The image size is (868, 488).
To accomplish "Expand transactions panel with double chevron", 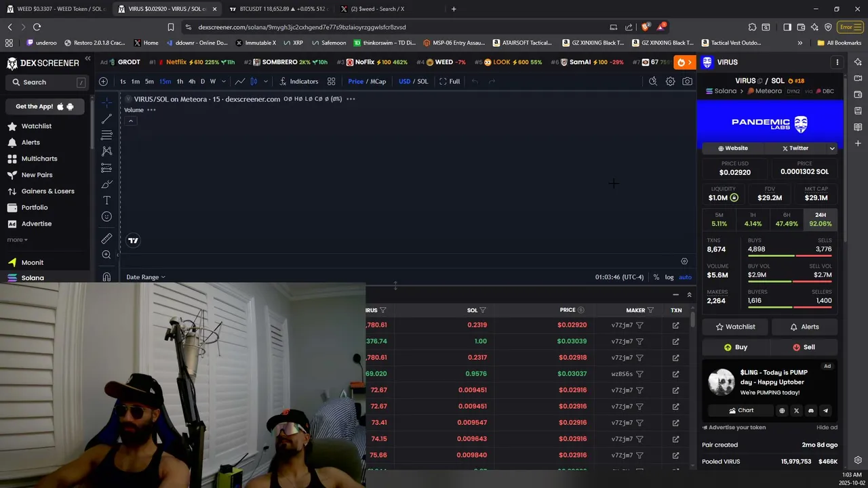I will pyautogui.click(x=689, y=295).
